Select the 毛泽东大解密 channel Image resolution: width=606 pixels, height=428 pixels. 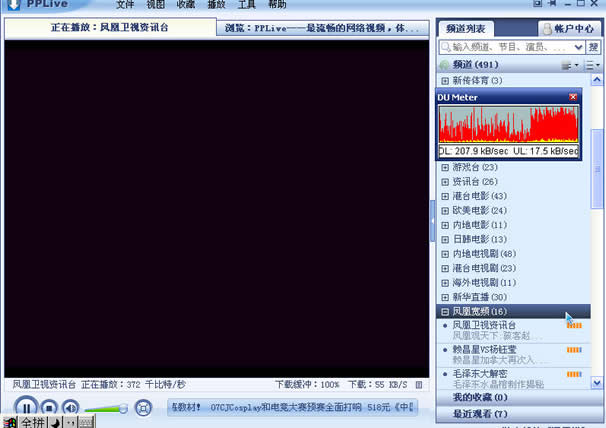514,379
